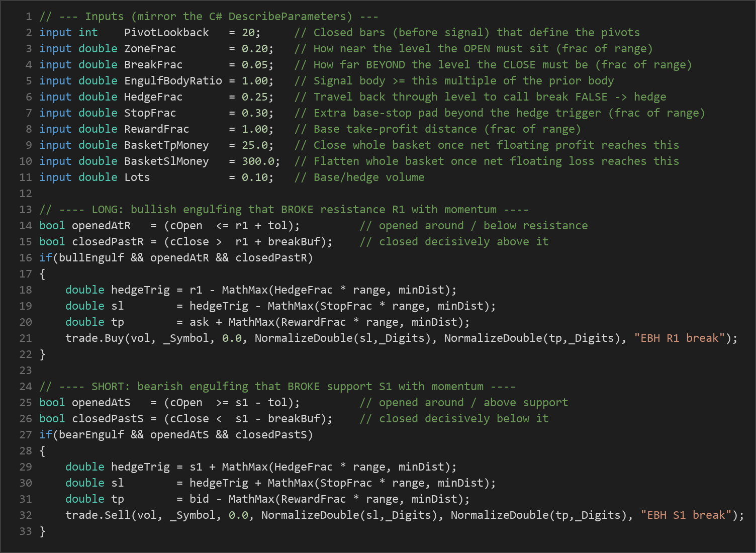Click the ZoneFrac value 0.20

(254, 49)
